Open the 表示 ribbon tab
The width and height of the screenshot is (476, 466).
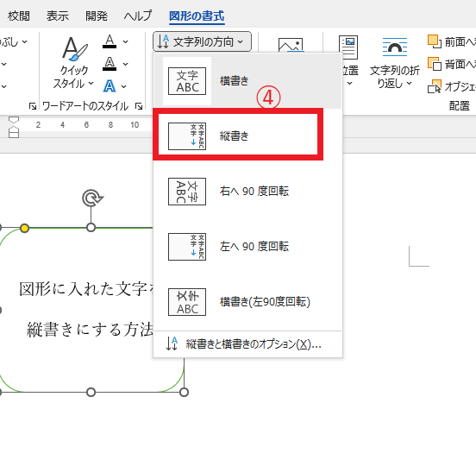click(58, 16)
